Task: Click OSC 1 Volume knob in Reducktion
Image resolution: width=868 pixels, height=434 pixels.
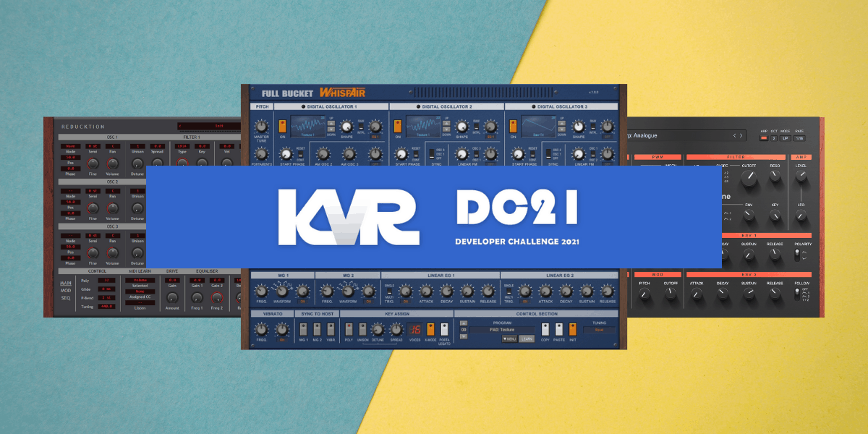Action: pos(112,163)
